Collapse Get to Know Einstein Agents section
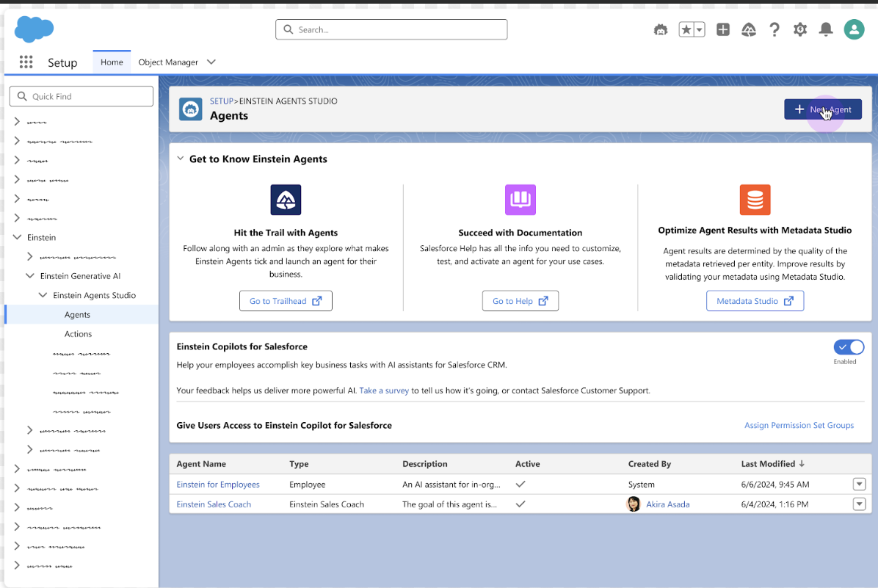Image resolution: width=878 pixels, height=588 pixels. pyautogui.click(x=181, y=159)
